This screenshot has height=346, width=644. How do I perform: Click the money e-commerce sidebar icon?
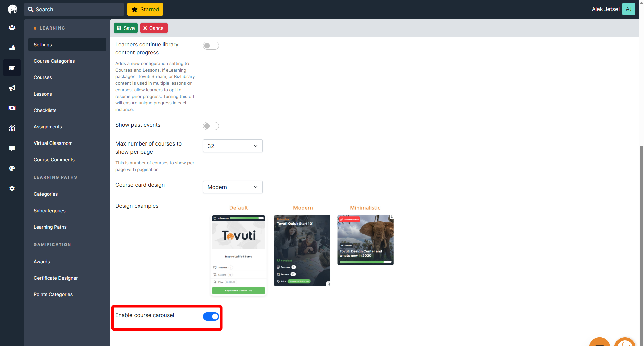12,108
